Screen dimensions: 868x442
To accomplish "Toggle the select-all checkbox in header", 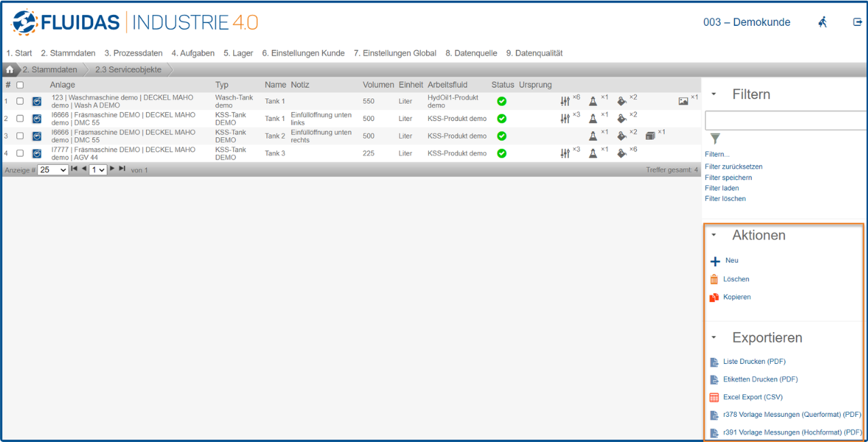I will click(20, 85).
